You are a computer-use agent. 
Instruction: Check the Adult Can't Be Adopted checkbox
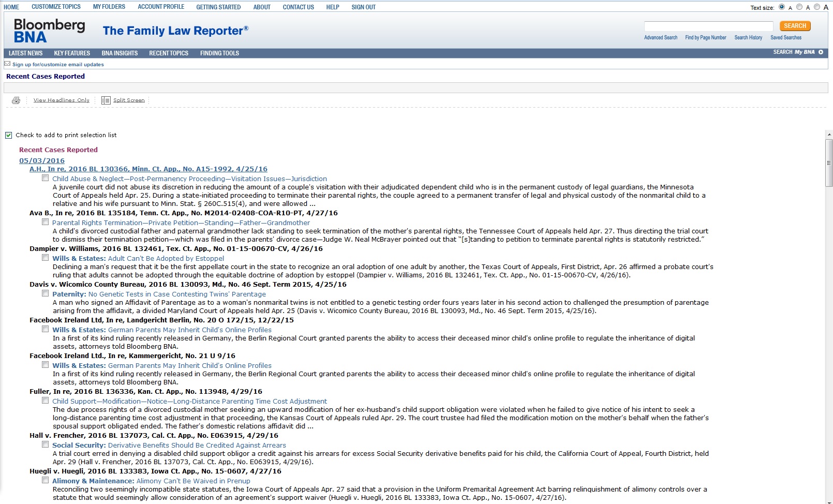(x=46, y=258)
